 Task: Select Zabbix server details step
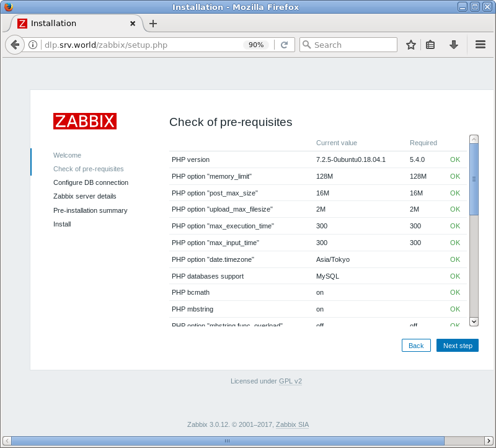[85, 196]
